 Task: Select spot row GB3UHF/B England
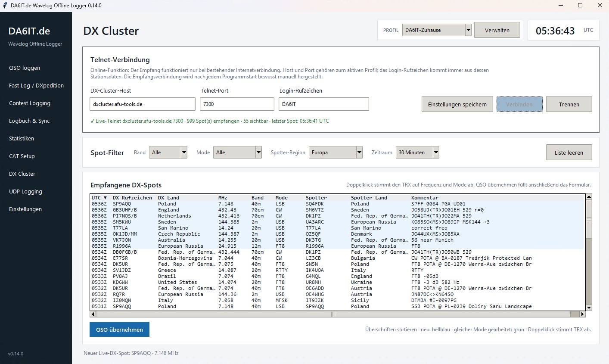click(x=337, y=210)
